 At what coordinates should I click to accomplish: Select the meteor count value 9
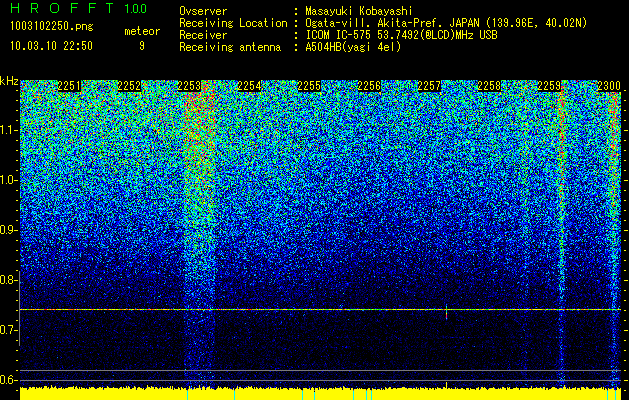142,46
